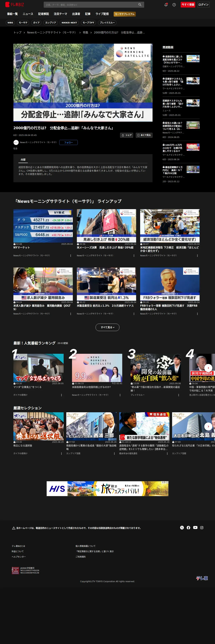Click the ログイン button
This screenshot has width=215, height=644.
click(203, 5)
